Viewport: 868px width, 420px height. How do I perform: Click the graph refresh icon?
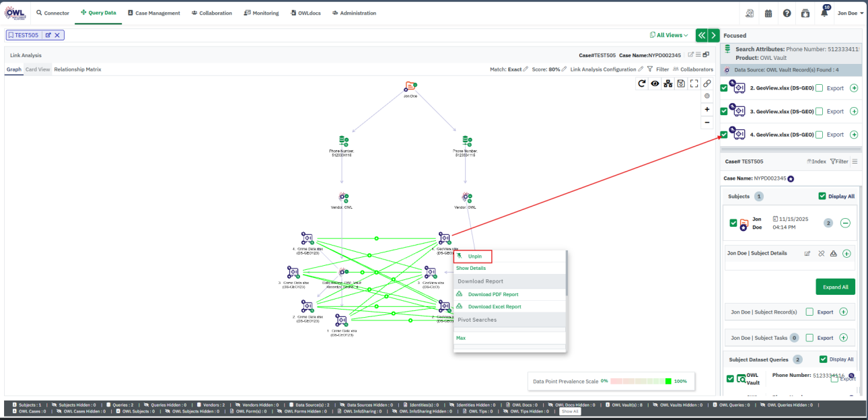[642, 83]
